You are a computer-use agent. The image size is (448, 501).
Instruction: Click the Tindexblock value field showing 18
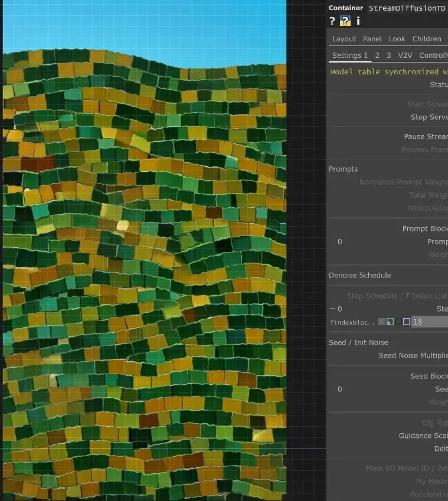(x=430, y=322)
